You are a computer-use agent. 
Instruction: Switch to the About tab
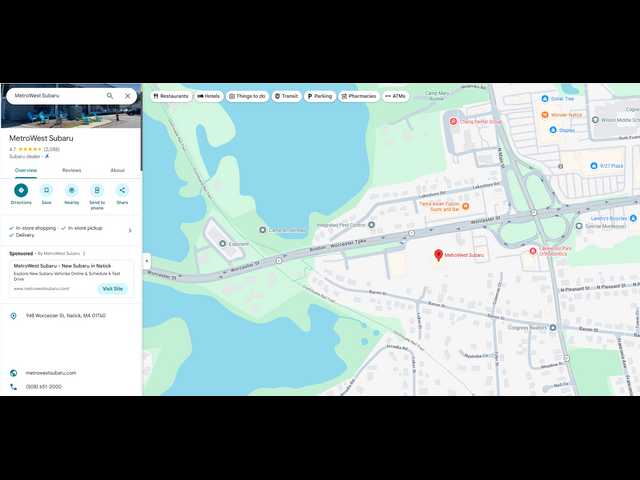click(x=118, y=170)
